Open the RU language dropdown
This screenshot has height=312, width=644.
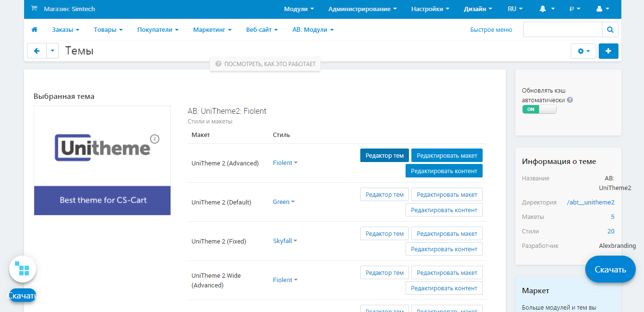[x=515, y=9]
